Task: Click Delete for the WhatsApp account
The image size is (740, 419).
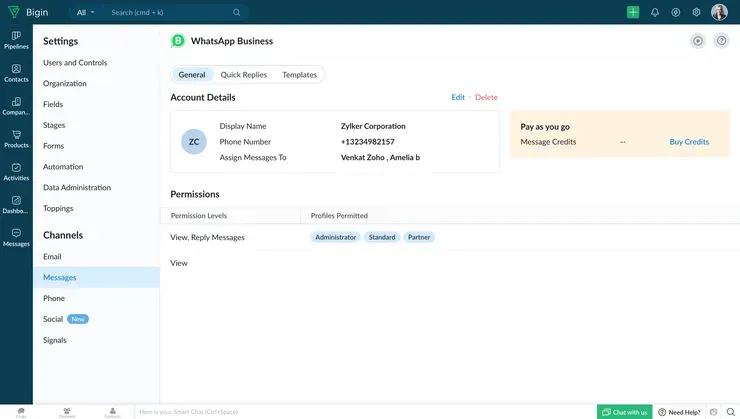Action: tap(486, 97)
